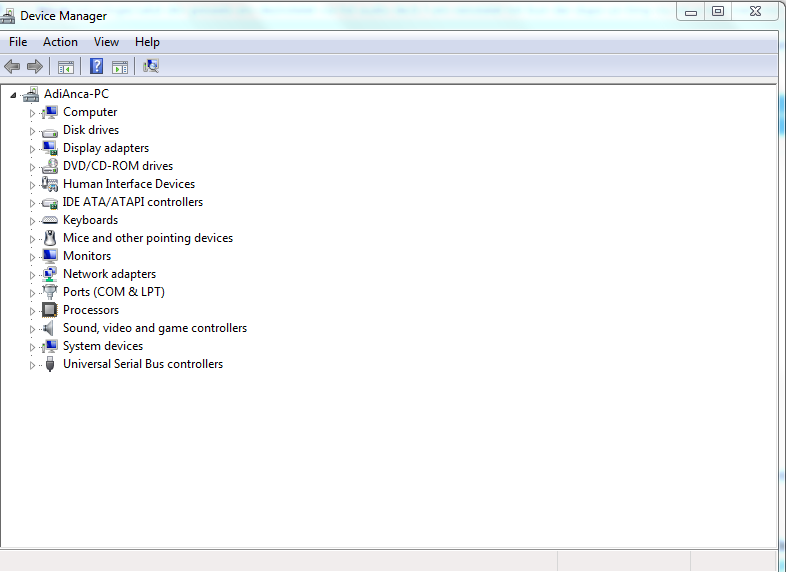Select the Monitors label
Viewport: 786px width, 572px height.
[x=87, y=256]
